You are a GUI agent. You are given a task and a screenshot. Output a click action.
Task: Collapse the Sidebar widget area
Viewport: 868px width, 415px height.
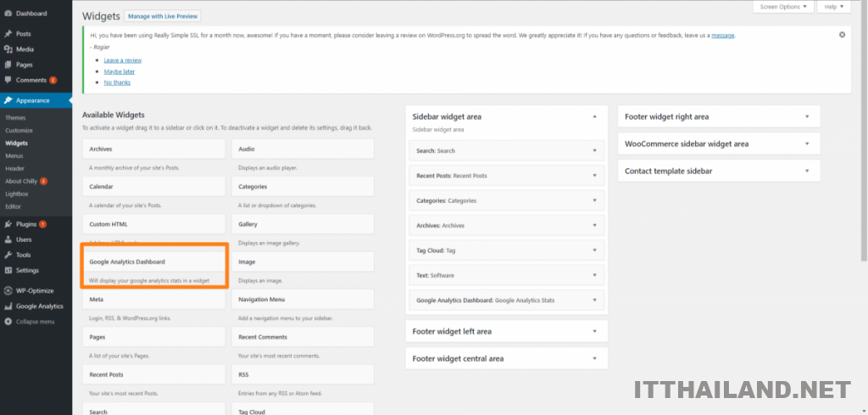pyautogui.click(x=594, y=117)
